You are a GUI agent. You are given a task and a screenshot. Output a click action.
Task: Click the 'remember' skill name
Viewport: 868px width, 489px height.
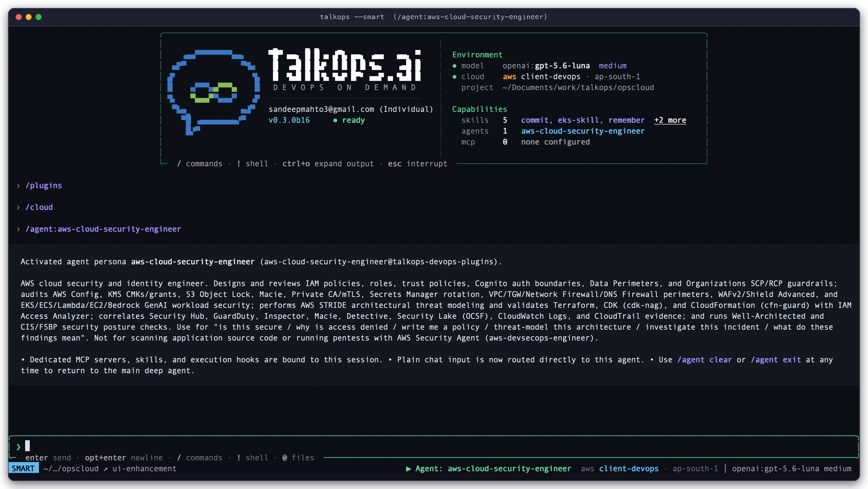627,120
